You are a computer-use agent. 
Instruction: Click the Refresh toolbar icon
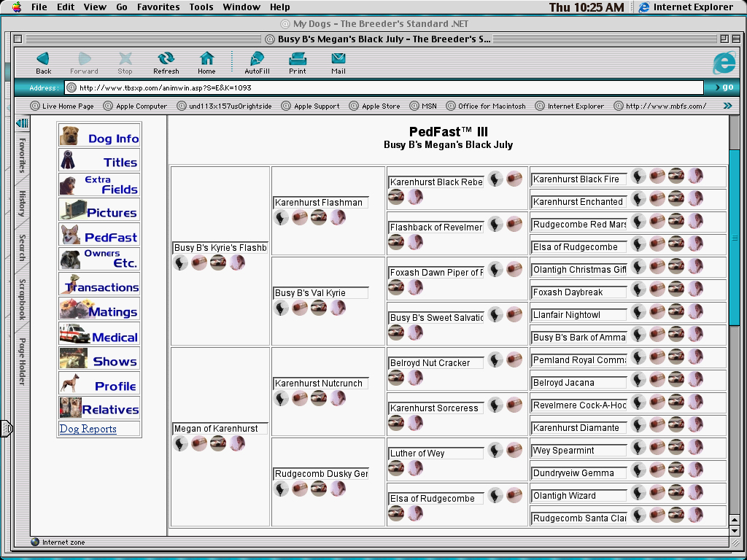point(166,63)
